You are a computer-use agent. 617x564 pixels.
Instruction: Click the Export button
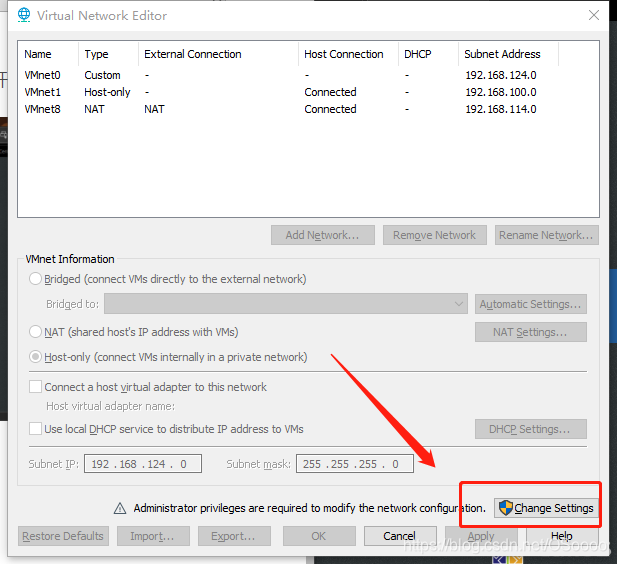point(234,536)
